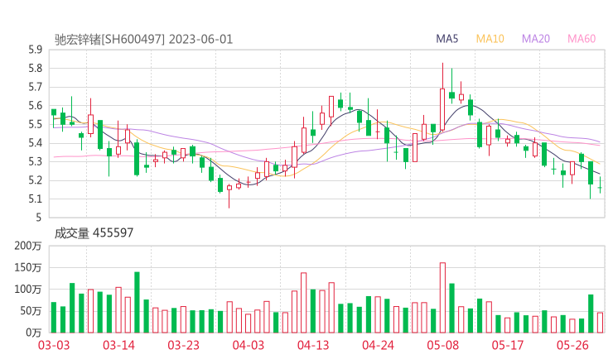
Task: Click the 04-03 date axis label
Action: coord(249,345)
